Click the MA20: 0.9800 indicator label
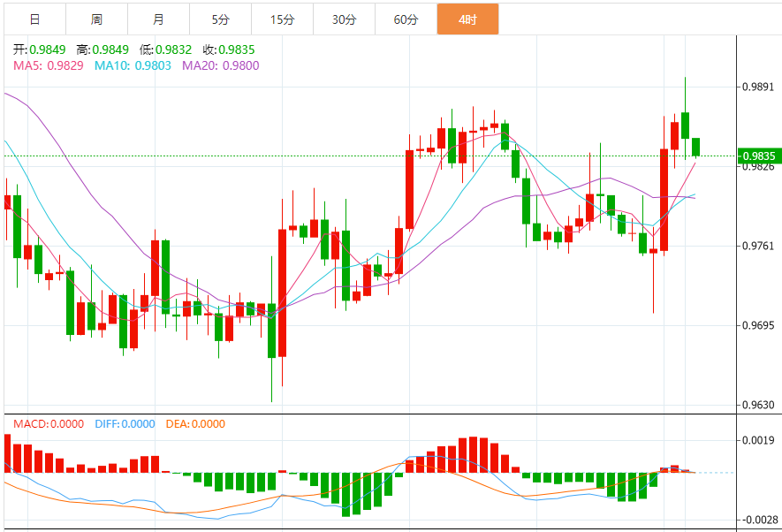The height and width of the screenshot is (532, 782). (220, 65)
